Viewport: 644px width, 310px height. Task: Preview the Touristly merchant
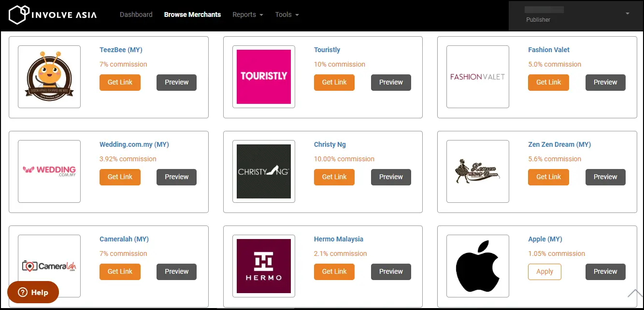(391, 82)
